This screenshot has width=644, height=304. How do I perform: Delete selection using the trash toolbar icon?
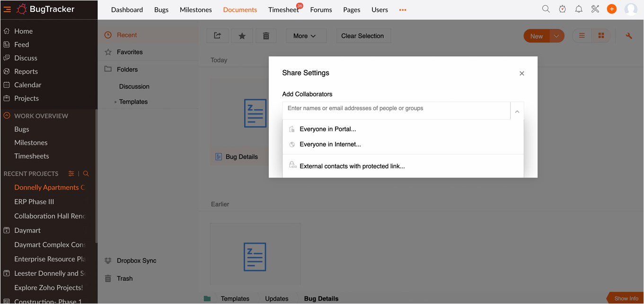click(266, 36)
